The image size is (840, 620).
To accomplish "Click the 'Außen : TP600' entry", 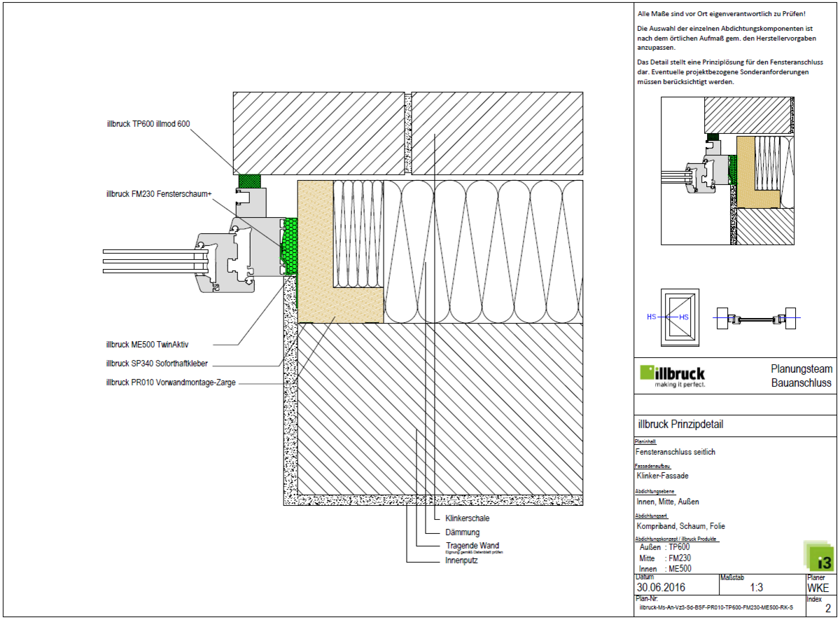I will click(x=665, y=547).
